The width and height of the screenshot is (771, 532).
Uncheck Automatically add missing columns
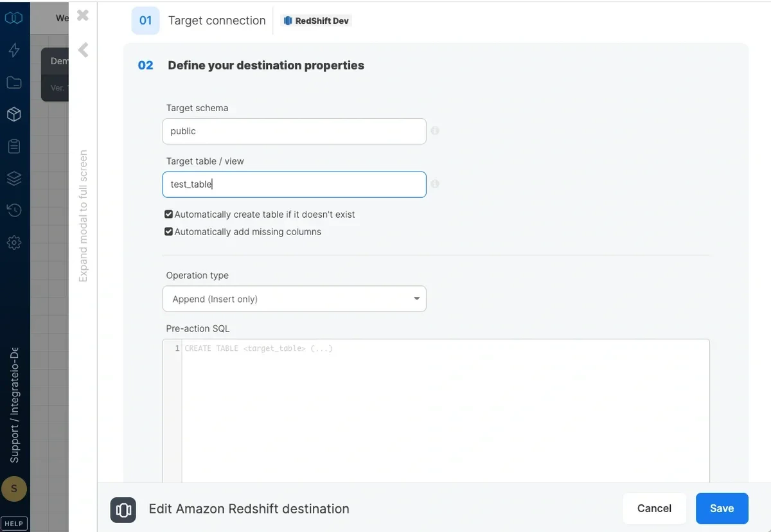tap(168, 231)
